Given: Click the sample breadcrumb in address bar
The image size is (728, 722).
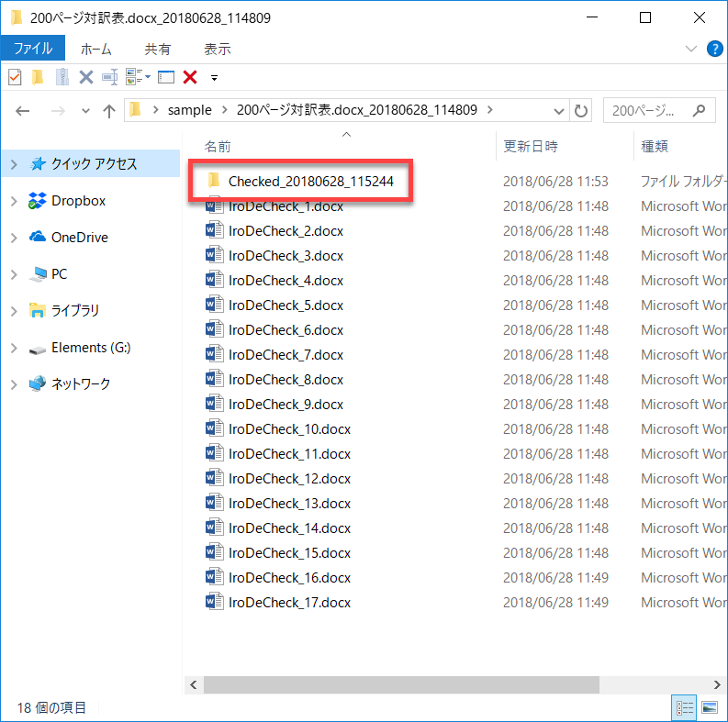Looking at the screenshot, I should click(189, 110).
